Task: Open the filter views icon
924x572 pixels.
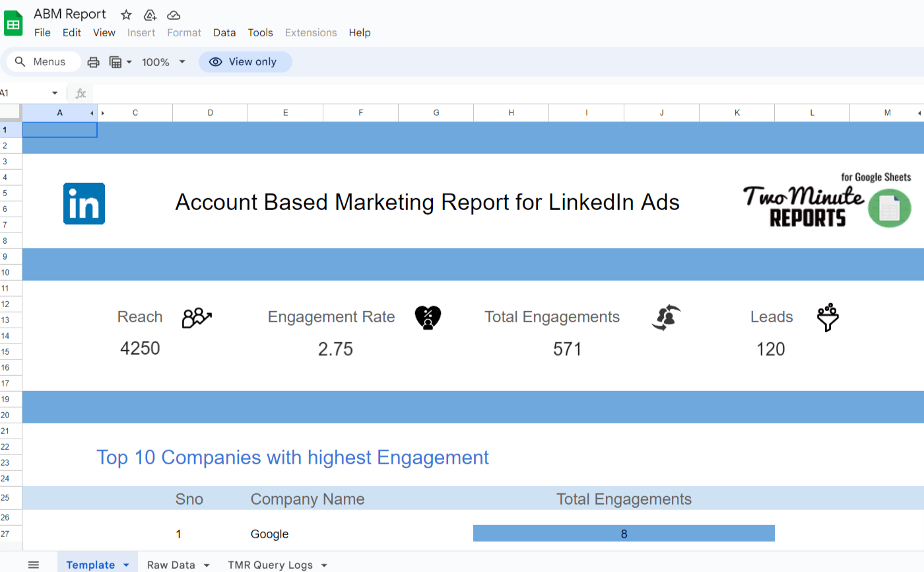Action: click(x=115, y=62)
